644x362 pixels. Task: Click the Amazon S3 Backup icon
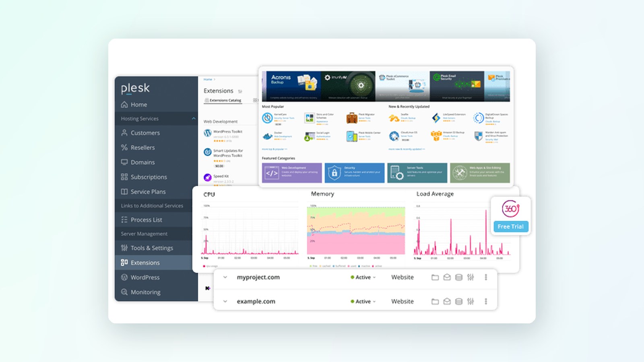click(436, 136)
